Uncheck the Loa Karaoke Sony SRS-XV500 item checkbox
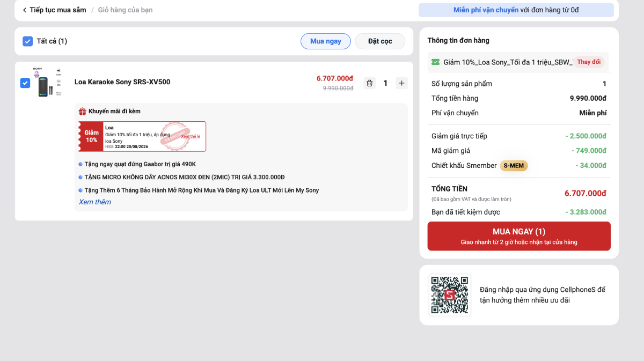This screenshot has height=361, width=644. click(x=25, y=83)
